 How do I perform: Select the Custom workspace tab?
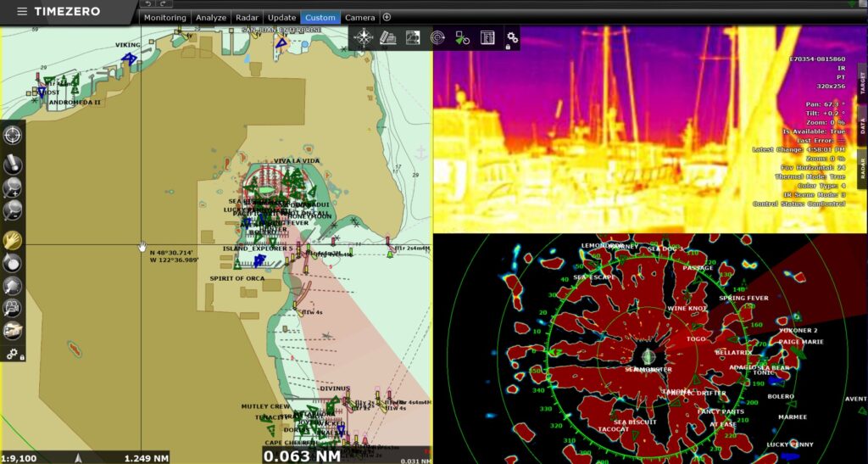click(320, 18)
